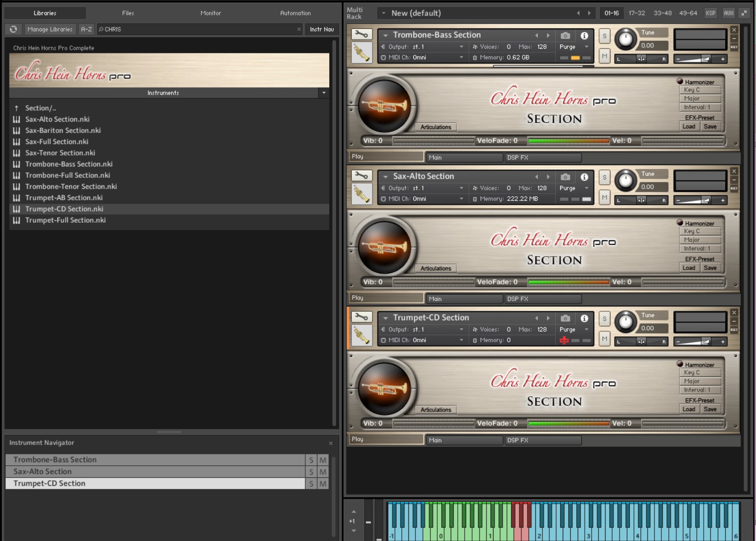Show info for Sax-Alto Section instrument
This screenshot has width=756, height=541.
point(584,177)
